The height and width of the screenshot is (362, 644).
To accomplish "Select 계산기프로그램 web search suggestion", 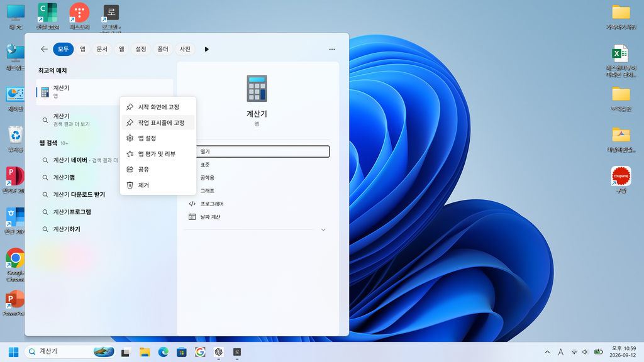I will point(105,212).
